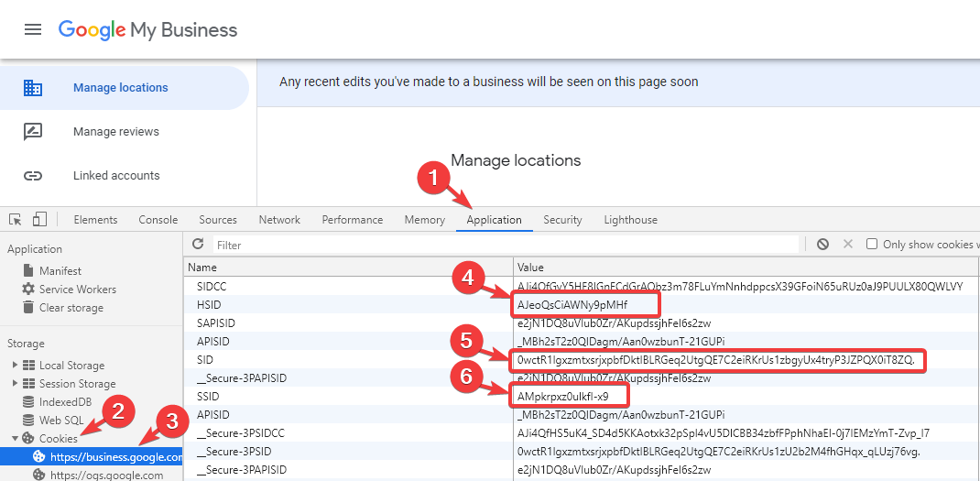
Task: Click the Manage reviews icon
Action: [32, 131]
